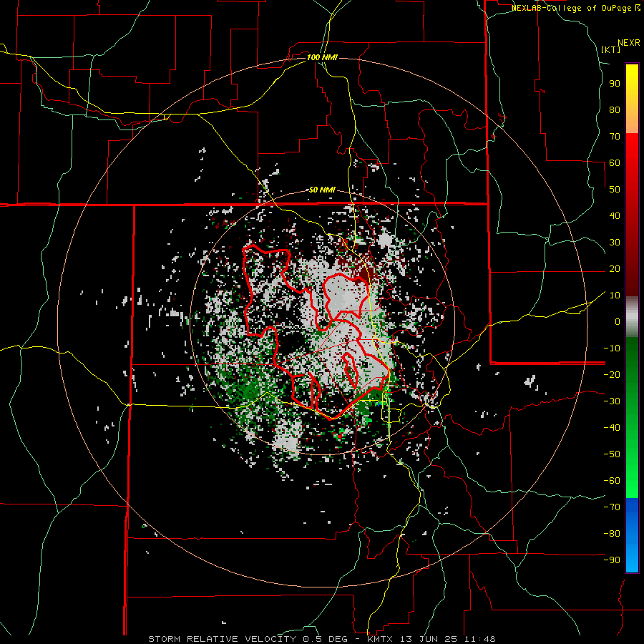Click the positive 90 value on the velocity scale
Viewport: 644px width, 644px height.
615,84
